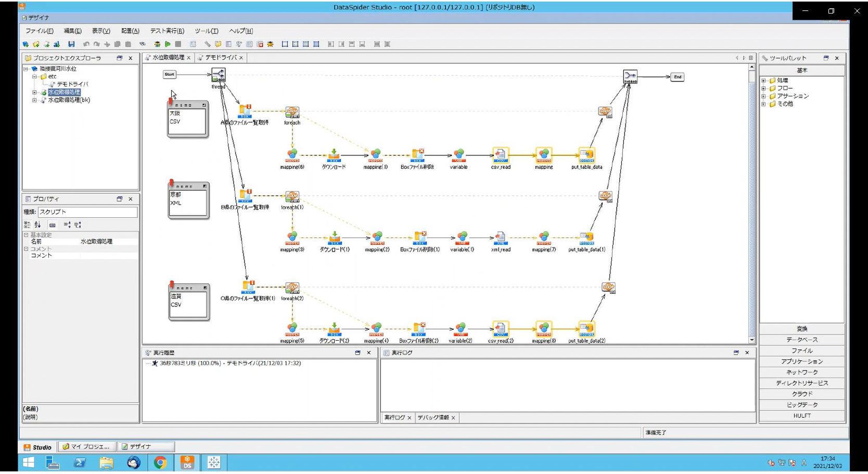Screen dimensions: 868x474
Task: Click the thread start component icon
Action: tap(219, 76)
